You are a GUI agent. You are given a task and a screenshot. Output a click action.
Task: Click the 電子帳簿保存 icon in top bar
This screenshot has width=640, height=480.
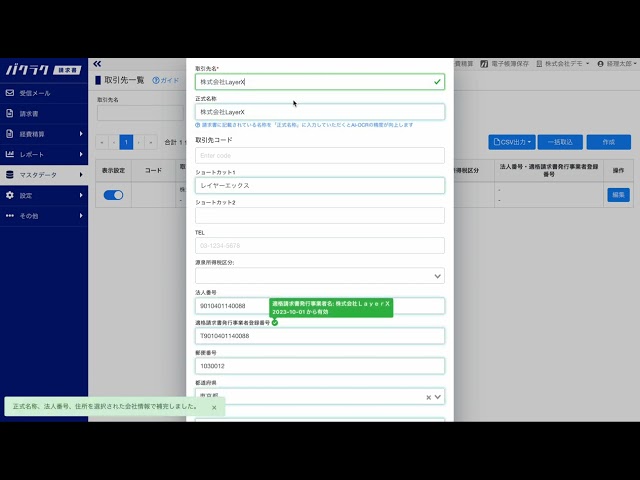coord(484,64)
